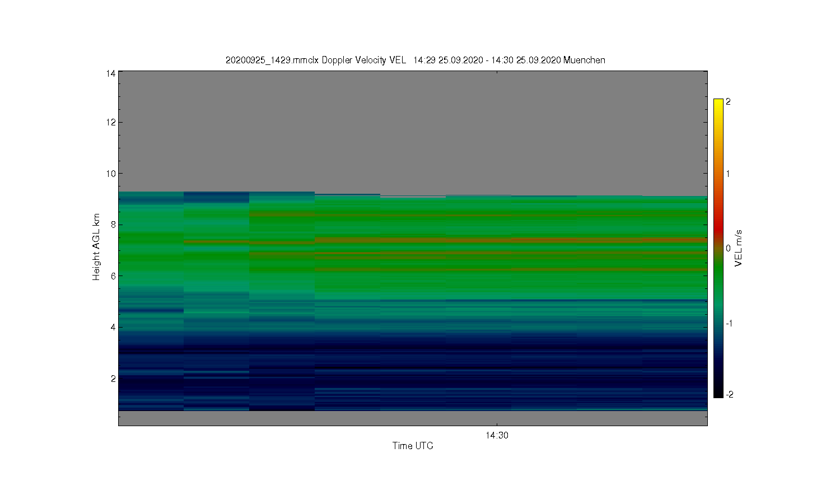Screen dimensions: 840x504
Task: Click the yellow top of the colorbar
Action: (x=718, y=104)
